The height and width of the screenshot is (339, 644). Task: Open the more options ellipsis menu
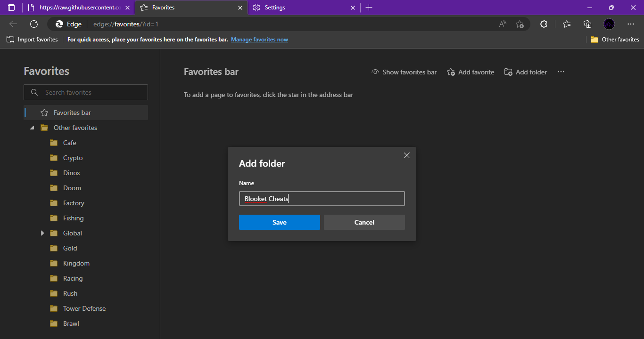pyautogui.click(x=561, y=72)
